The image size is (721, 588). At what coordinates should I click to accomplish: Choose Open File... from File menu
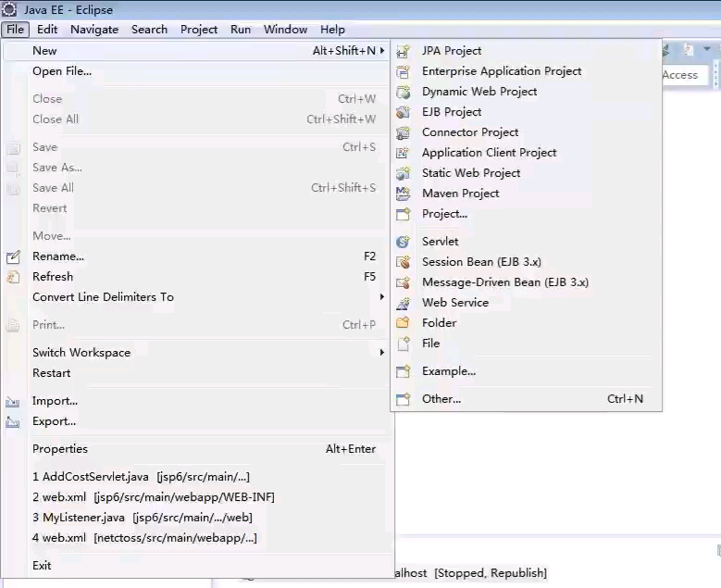click(x=197, y=71)
